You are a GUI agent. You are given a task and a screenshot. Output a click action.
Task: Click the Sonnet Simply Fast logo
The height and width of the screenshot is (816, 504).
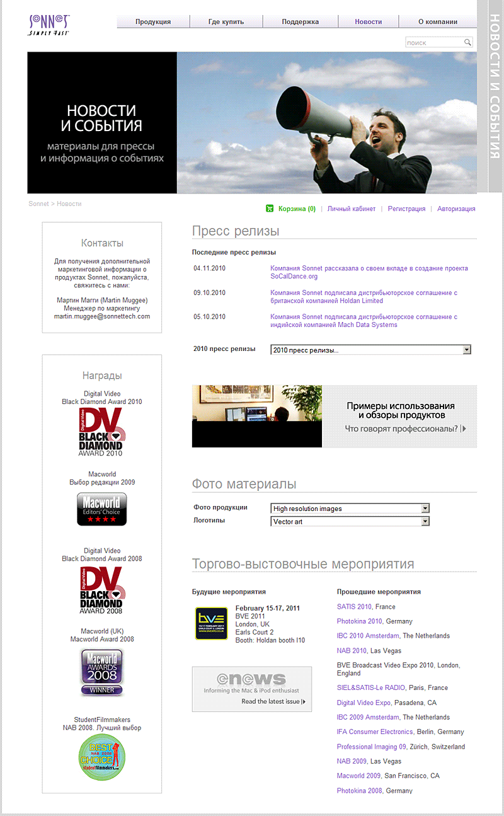click(x=49, y=25)
